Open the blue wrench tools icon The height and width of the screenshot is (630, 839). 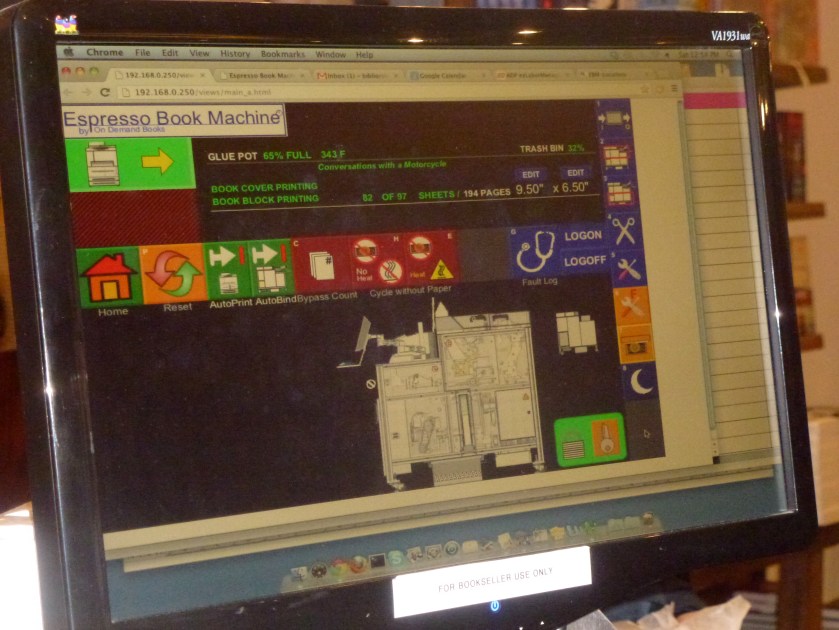[x=627, y=267]
